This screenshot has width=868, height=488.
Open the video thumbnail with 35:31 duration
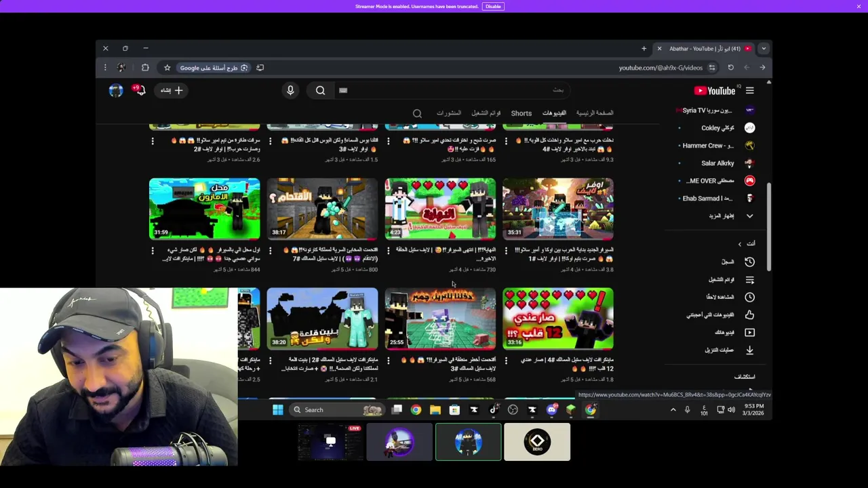pyautogui.click(x=558, y=209)
